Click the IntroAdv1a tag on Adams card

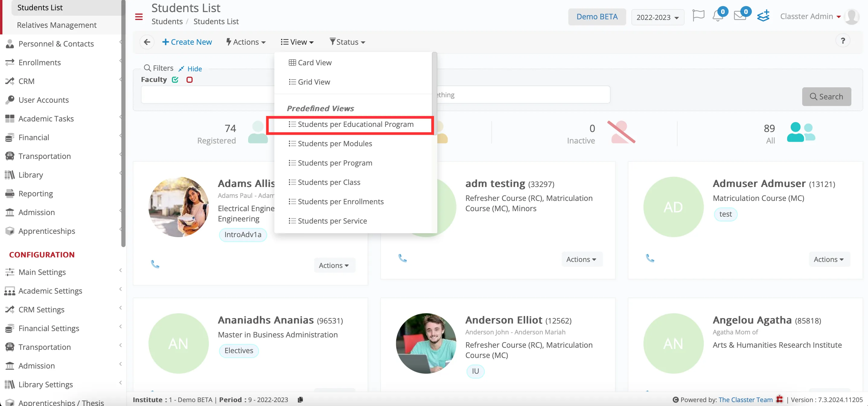pyautogui.click(x=243, y=235)
